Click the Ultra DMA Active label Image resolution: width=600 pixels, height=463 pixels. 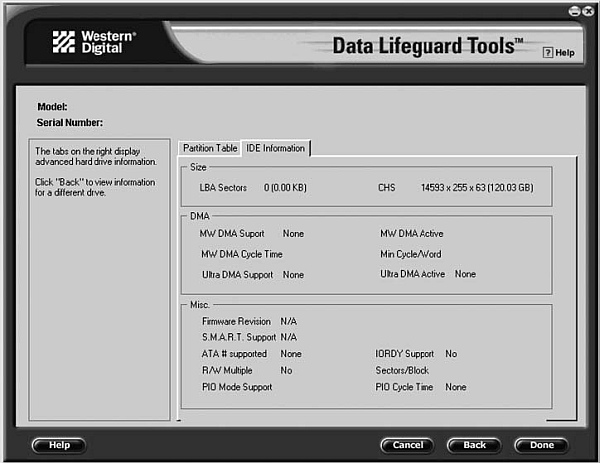412,274
